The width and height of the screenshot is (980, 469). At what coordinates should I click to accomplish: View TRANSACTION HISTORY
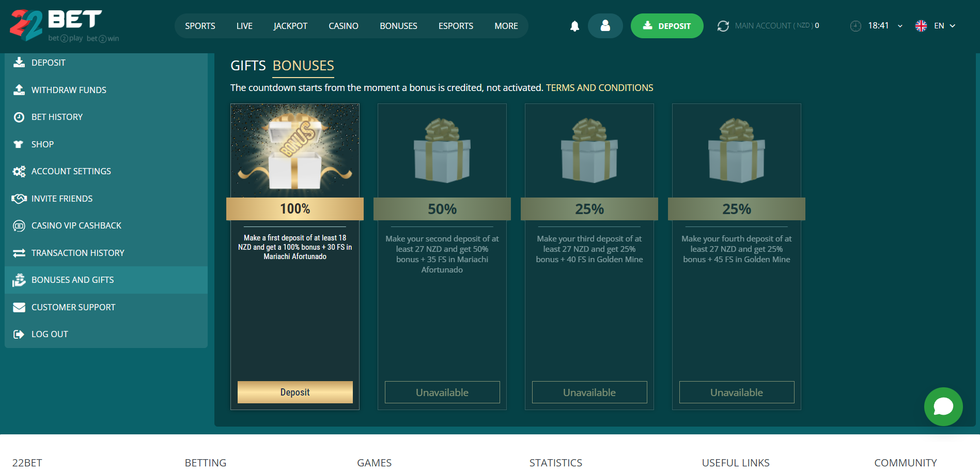pyautogui.click(x=106, y=253)
